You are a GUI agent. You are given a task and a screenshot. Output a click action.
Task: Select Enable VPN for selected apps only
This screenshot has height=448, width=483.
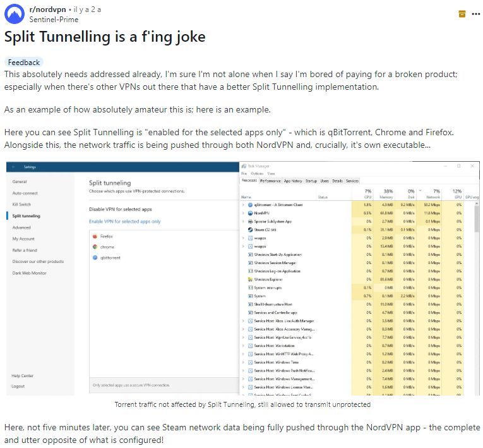(x=125, y=221)
